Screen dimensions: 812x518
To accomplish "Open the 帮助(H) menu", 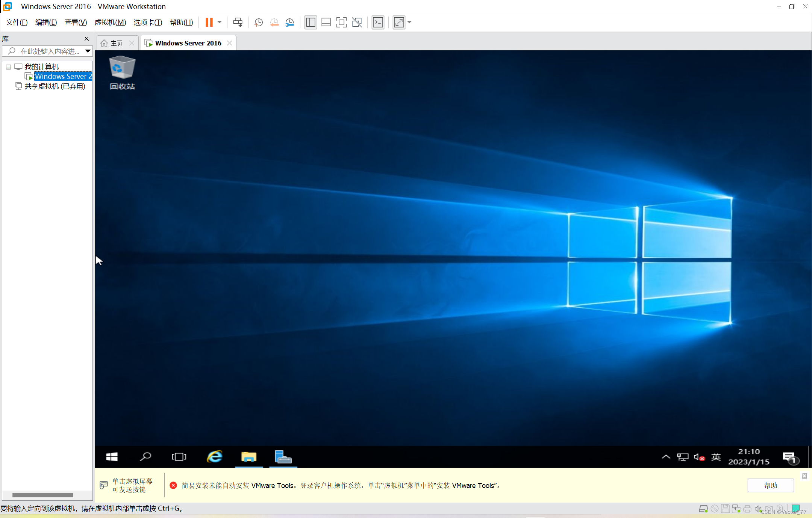I will [x=181, y=23].
